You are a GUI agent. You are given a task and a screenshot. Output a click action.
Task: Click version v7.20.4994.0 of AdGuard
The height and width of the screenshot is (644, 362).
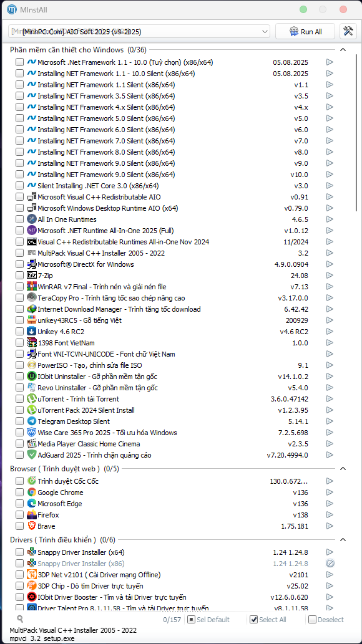tap(288, 455)
